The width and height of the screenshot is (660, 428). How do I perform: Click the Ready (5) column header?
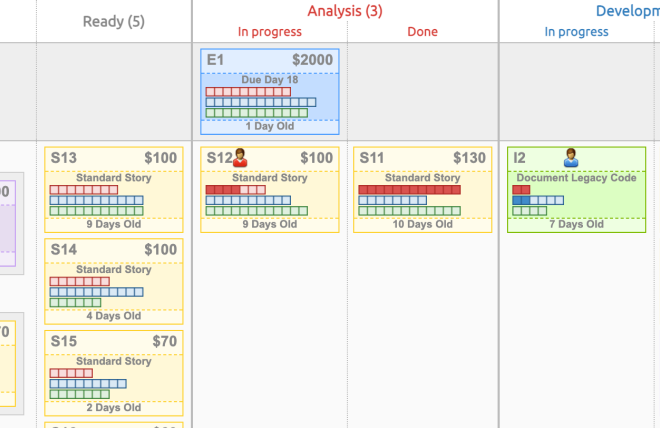click(113, 21)
